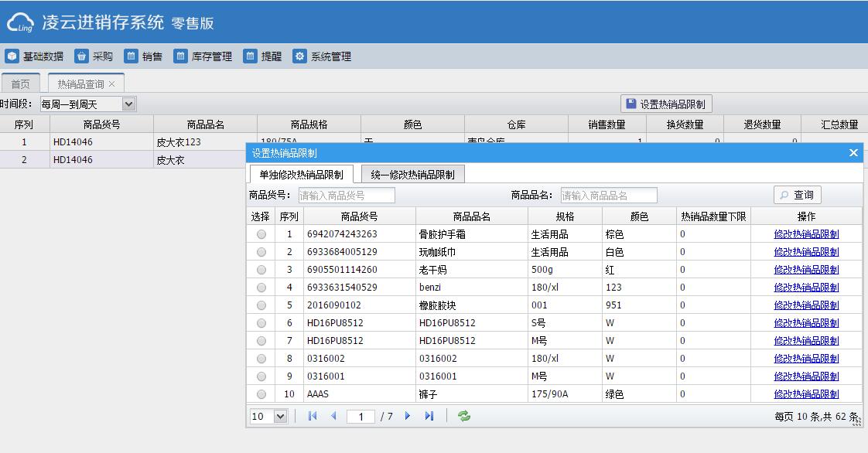868x453 pixels.
Task: Click the 基础数据 cube icon
Action: 12,56
